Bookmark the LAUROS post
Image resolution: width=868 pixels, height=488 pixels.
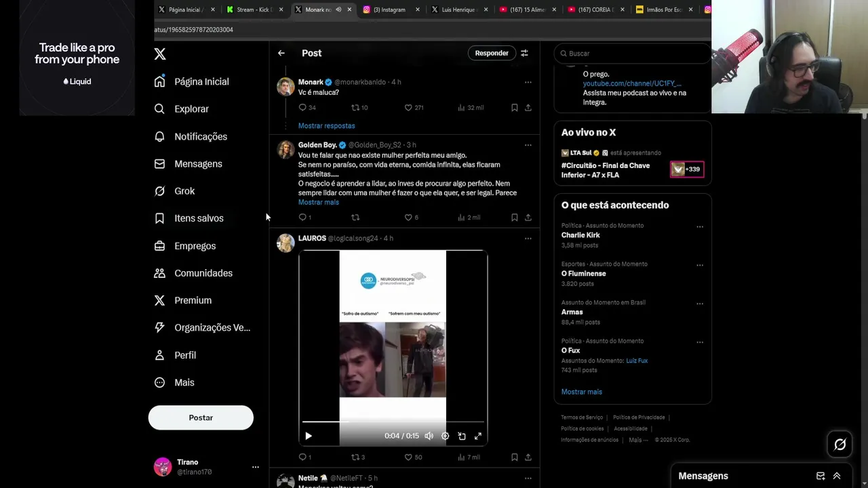[515, 457]
